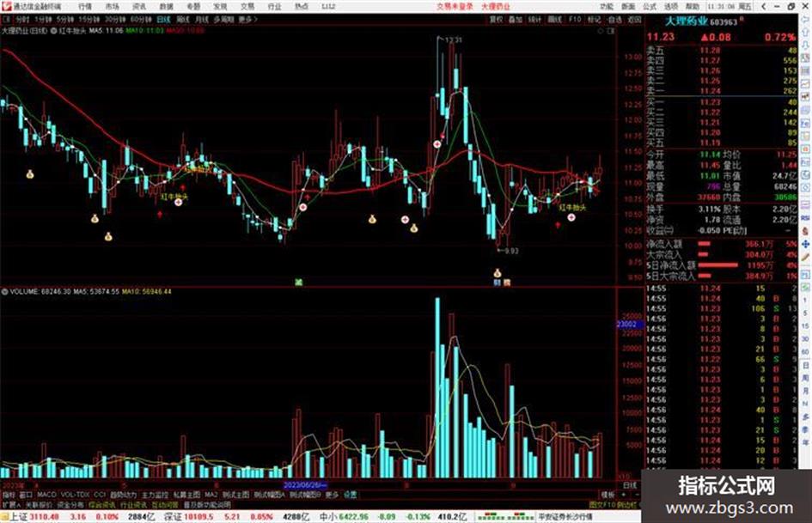The width and height of the screenshot is (812, 523).
Task: Click the 返回 back button
Action: point(634,19)
